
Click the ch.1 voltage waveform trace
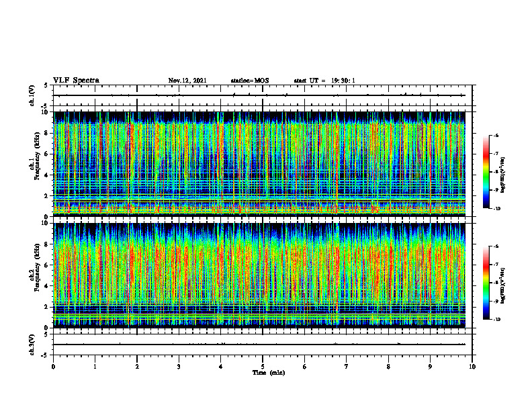pos(259,95)
